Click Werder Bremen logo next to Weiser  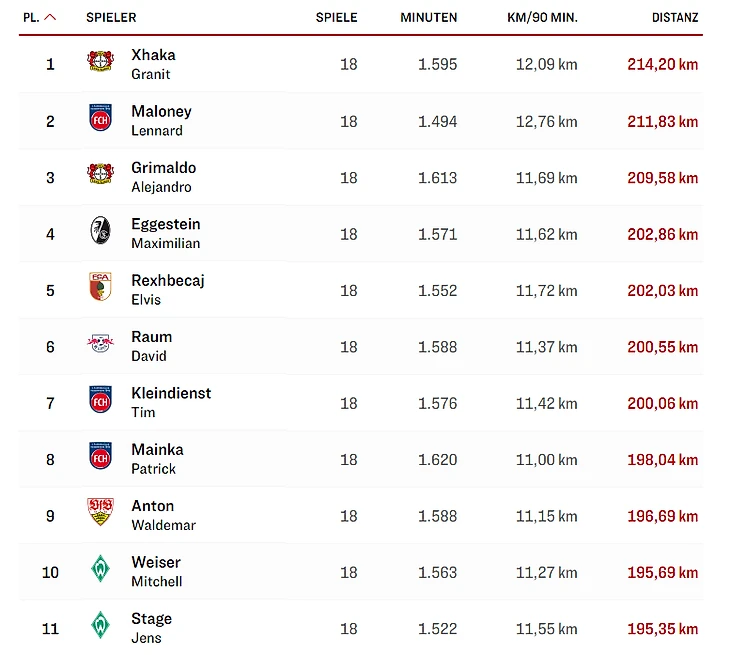100,571
